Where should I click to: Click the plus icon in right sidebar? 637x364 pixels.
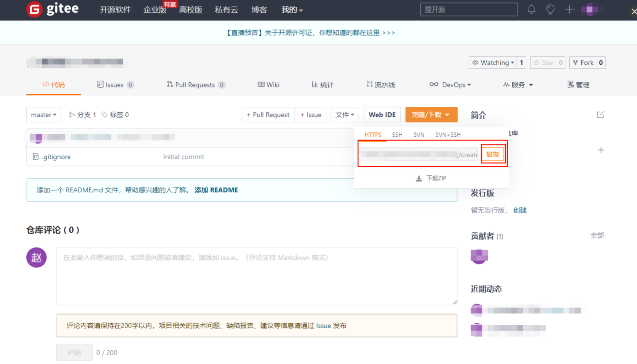(x=601, y=150)
